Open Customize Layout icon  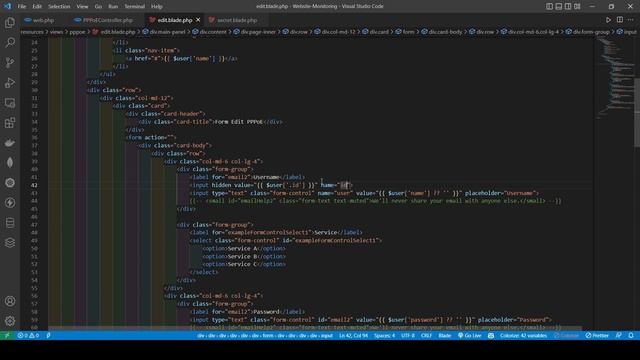577,6
